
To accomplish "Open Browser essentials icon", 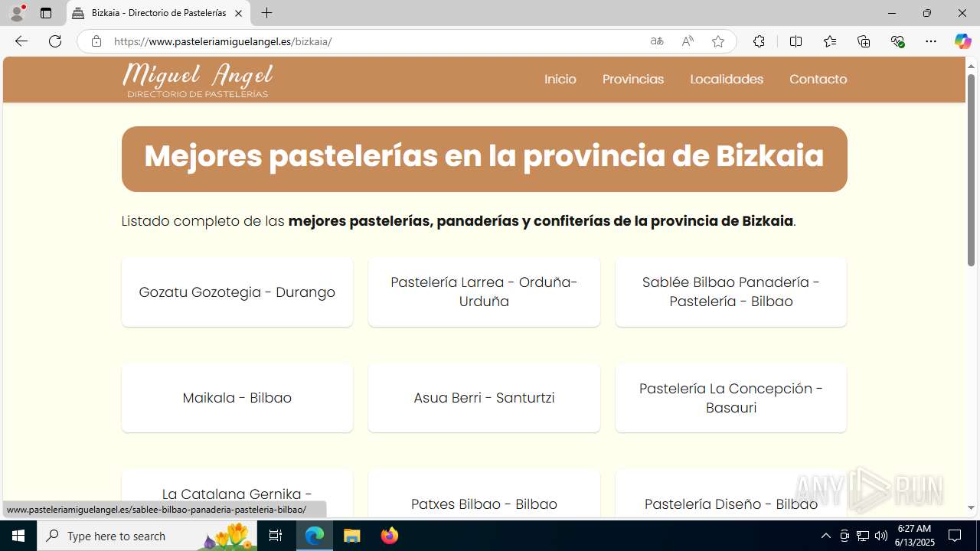I will tap(897, 41).
